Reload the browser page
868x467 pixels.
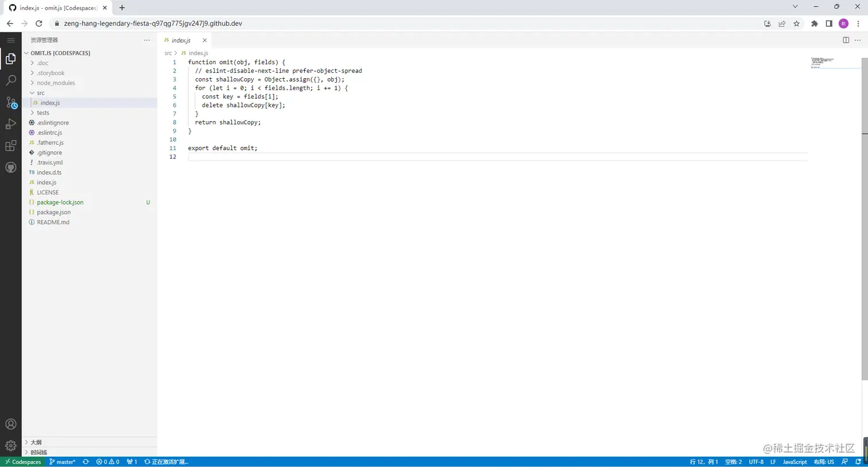(x=39, y=24)
